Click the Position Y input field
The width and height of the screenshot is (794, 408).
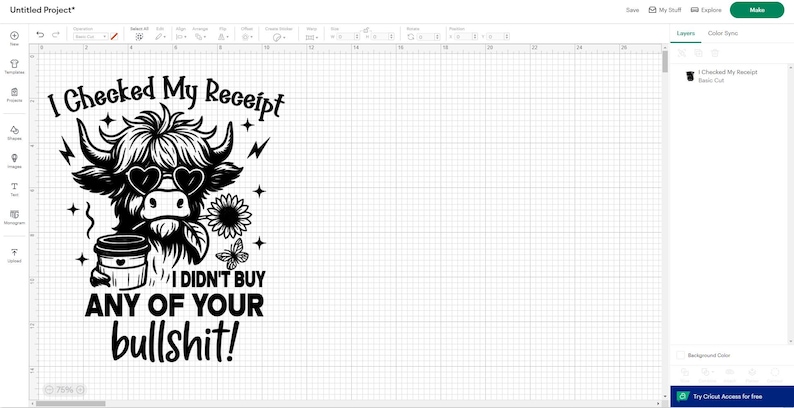497,37
